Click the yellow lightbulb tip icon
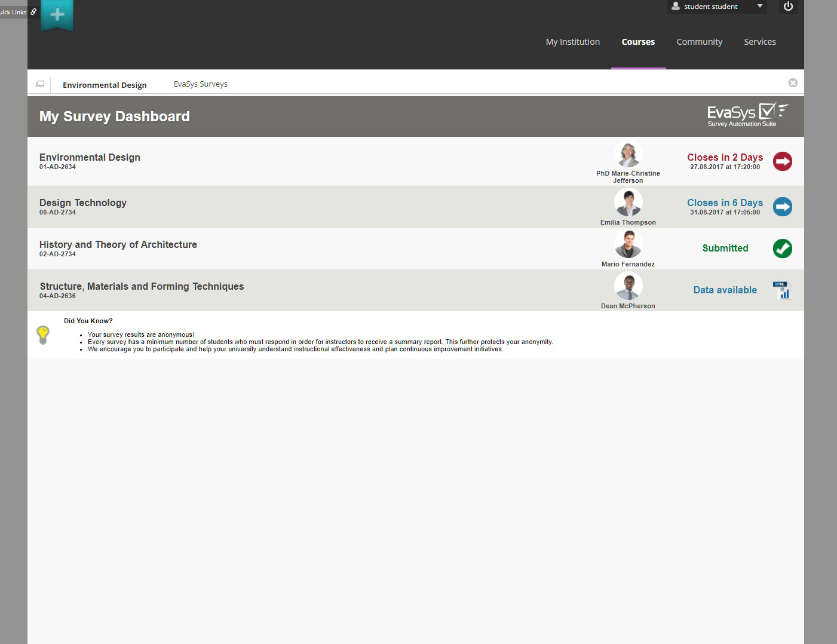The width and height of the screenshot is (837, 644). click(43, 335)
